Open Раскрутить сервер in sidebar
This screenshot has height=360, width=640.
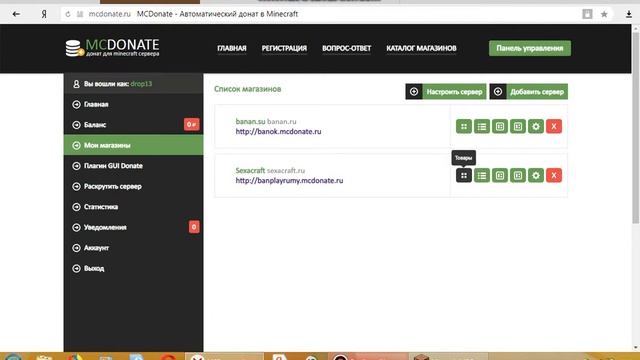pos(133,186)
